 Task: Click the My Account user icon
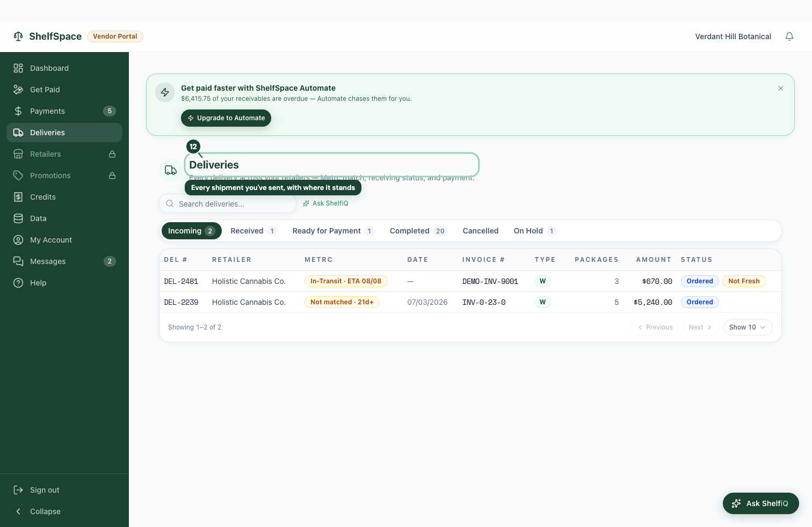tap(18, 240)
